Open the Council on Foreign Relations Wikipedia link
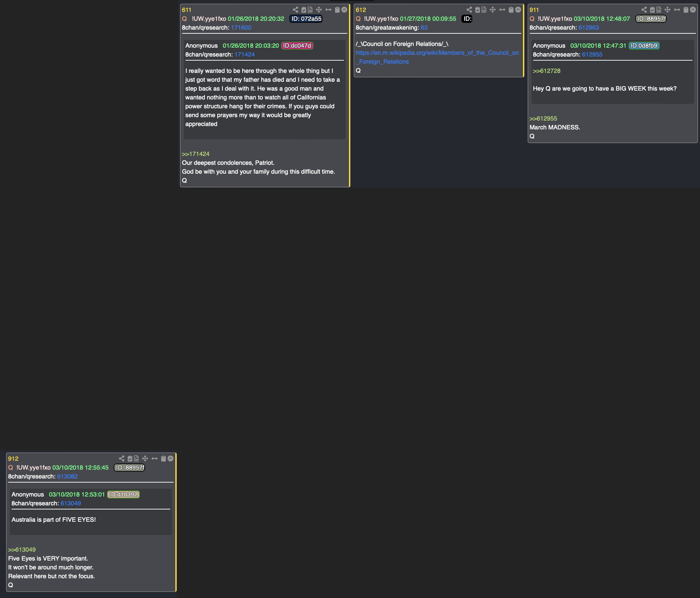The image size is (700, 598). [x=437, y=57]
